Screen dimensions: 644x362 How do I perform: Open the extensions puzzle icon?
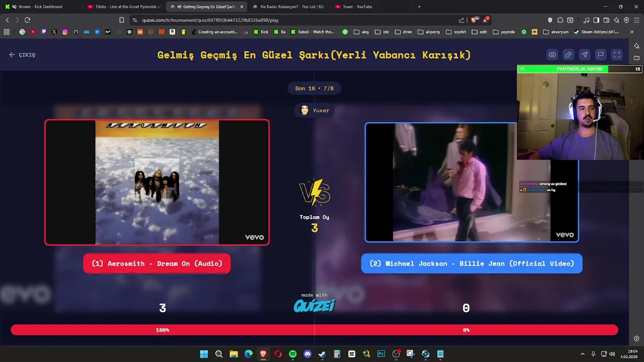click(x=560, y=20)
